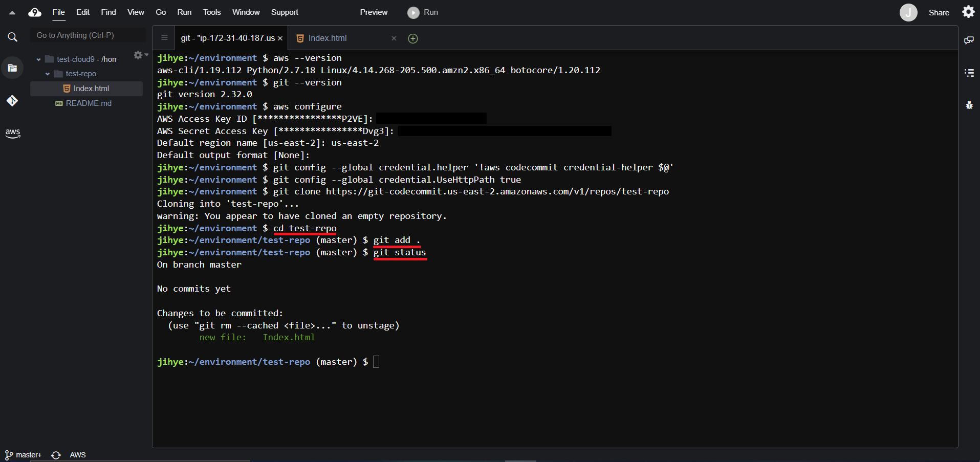
Task: Click the user avatar J
Action: coord(908,12)
